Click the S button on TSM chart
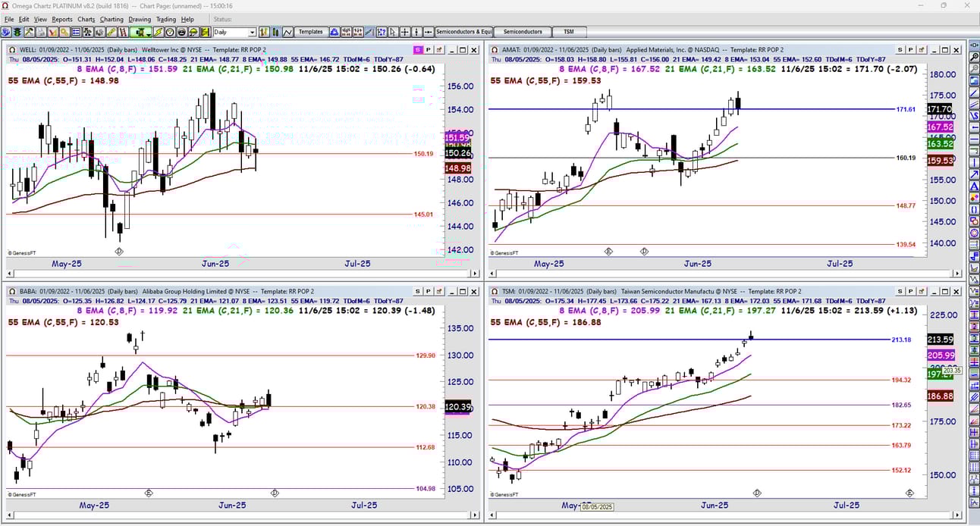The image size is (980, 526). [900, 291]
